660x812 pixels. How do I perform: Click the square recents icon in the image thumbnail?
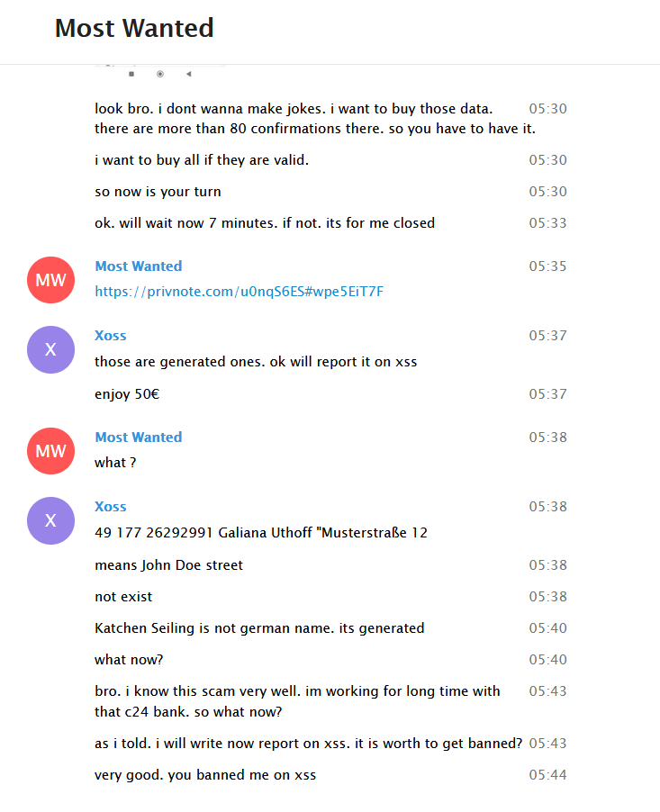(131, 74)
